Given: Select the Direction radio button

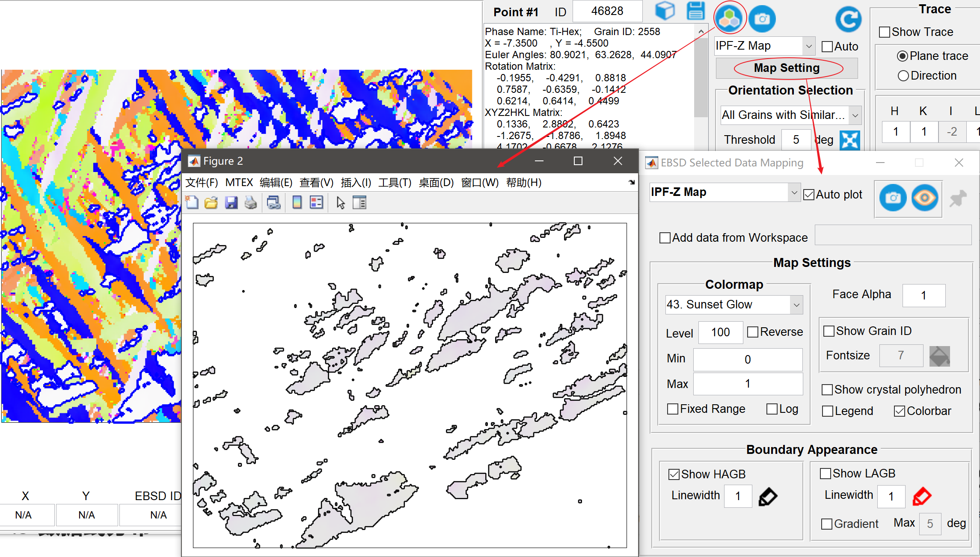Looking at the screenshot, I should pyautogui.click(x=903, y=76).
